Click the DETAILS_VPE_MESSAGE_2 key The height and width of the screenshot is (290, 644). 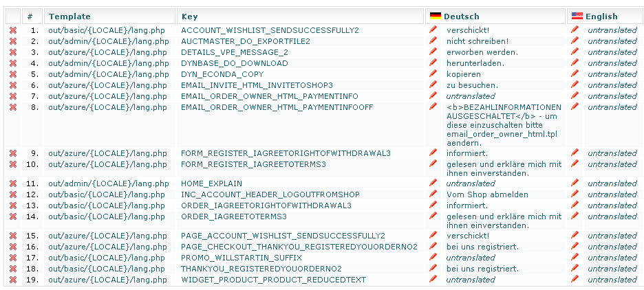(x=234, y=52)
